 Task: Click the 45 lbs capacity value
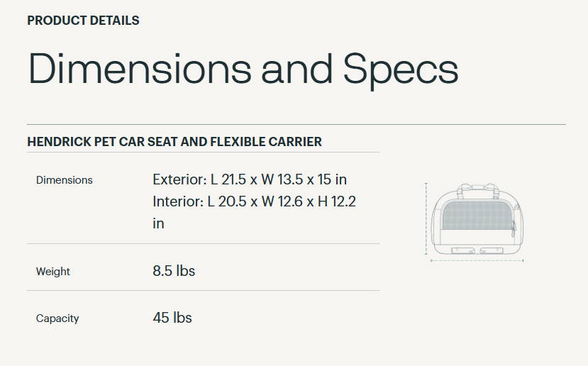pos(172,318)
